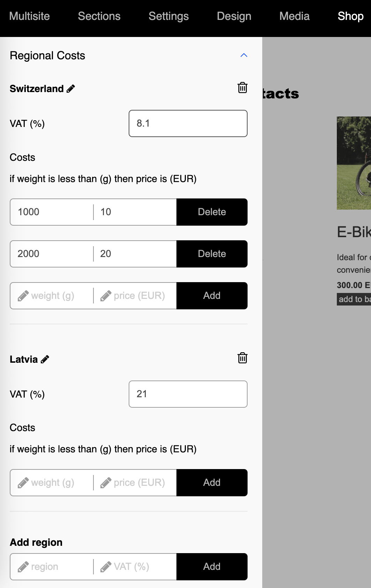This screenshot has height=588, width=371.
Task: Focus the Latvia VAT field showing 21
Action: click(x=188, y=394)
